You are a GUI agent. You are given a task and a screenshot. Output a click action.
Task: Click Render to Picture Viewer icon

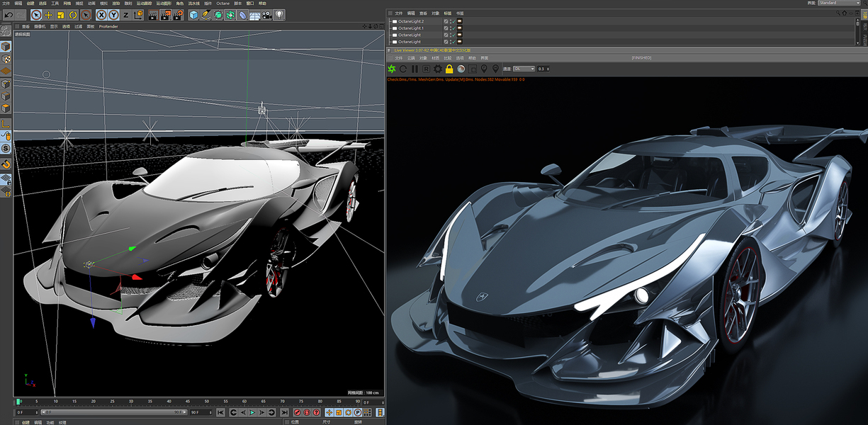click(x=166, y=15)
